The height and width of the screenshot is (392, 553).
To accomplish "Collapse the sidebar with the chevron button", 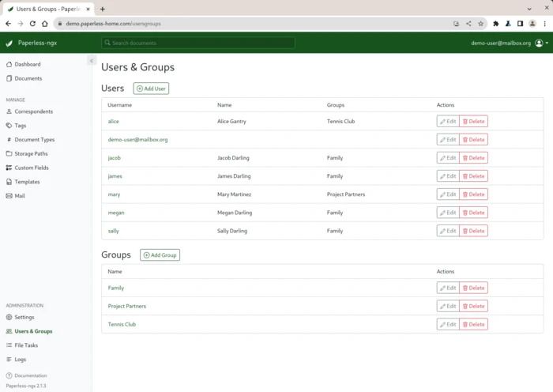I will coord(92,61).
